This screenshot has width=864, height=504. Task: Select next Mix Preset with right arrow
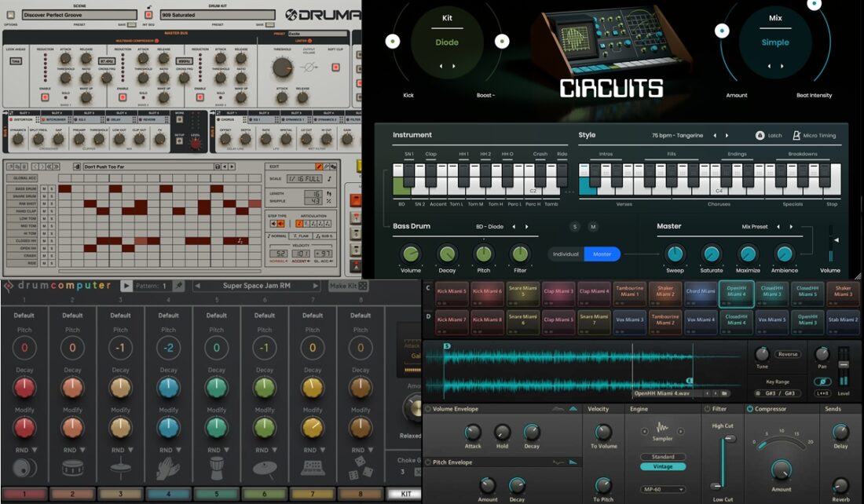coord(791,227)
